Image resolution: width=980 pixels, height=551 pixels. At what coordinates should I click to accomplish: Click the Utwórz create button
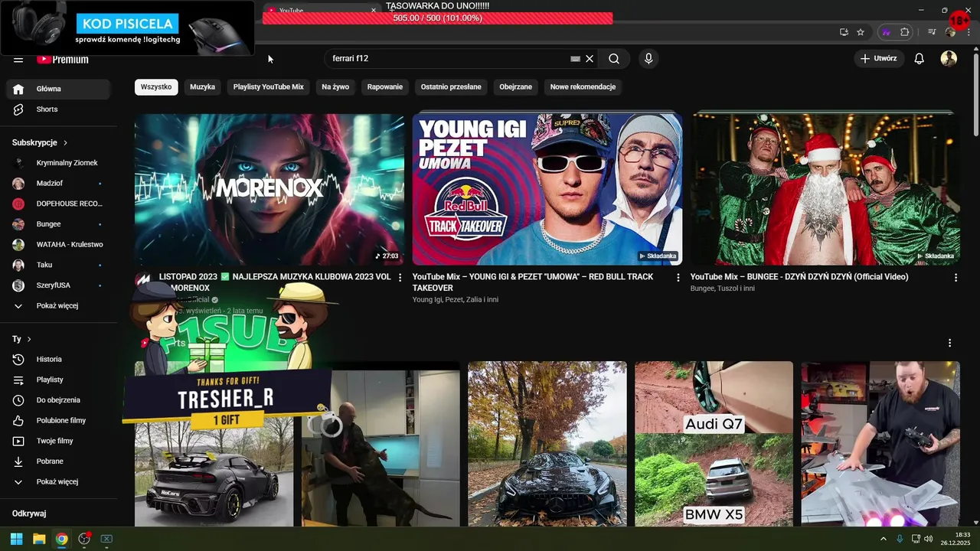pos(879,59)
